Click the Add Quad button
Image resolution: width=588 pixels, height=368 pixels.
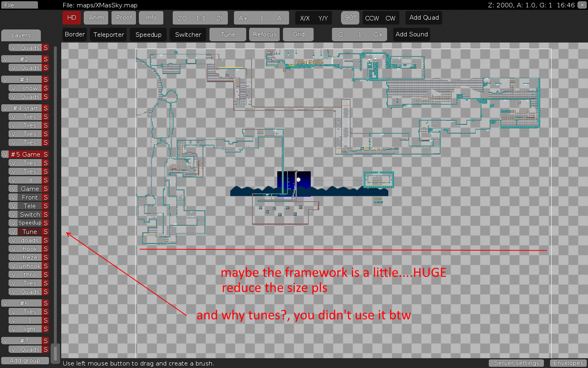click(424, 18)
